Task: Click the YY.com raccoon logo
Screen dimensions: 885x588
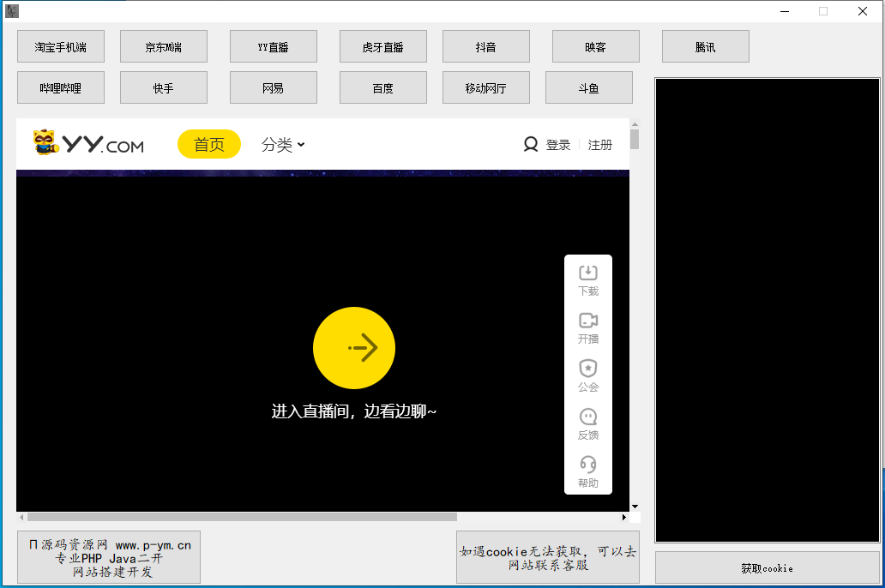Action: (88, 143)
